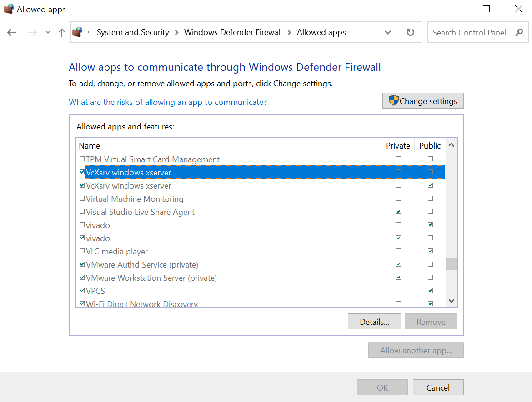This screenshot has height=402, width=532.
Task: Toggle Public checkbox for VPCS
Action: point(430,290)
